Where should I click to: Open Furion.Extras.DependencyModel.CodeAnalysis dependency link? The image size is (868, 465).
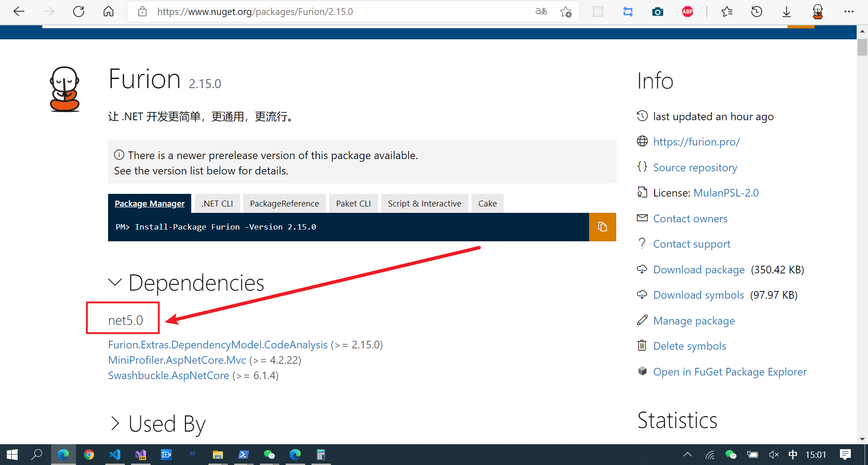coord(217,345)
